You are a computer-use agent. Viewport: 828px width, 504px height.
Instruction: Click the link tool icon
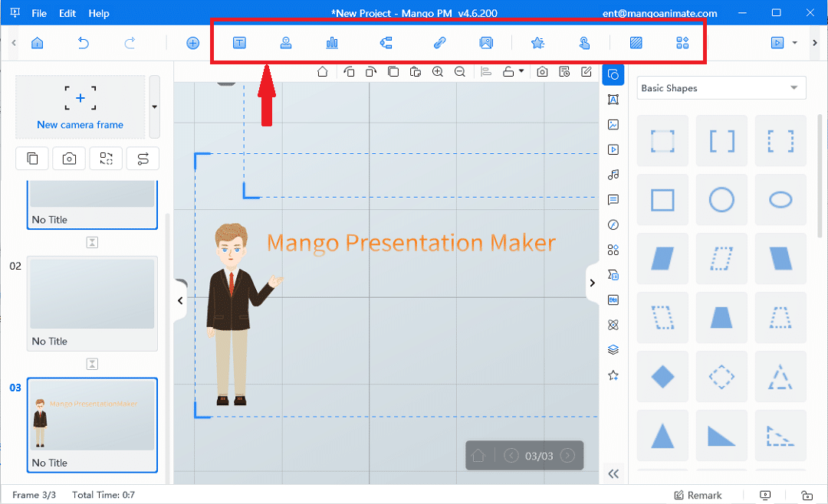click(439, 43)
